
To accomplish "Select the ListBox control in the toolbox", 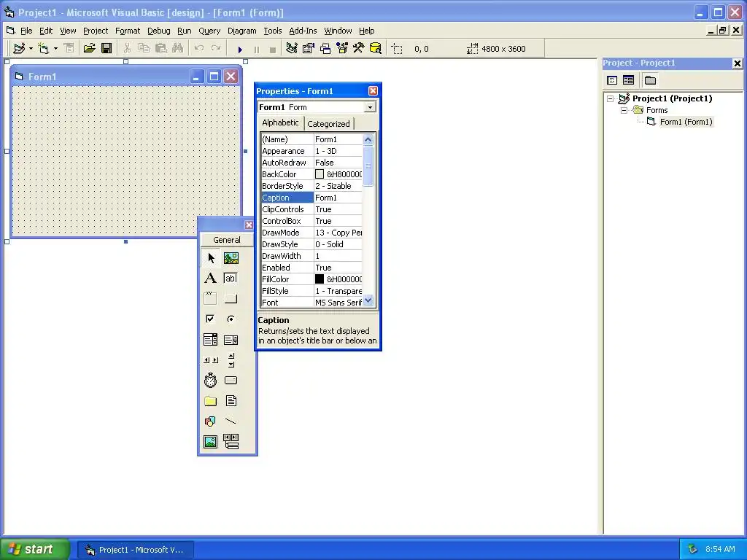I will click(231, 340).
